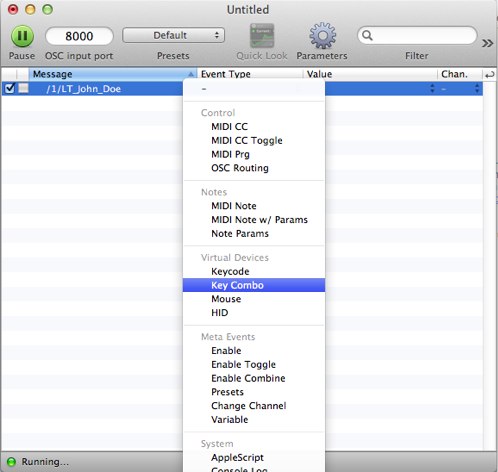Screen dimensions: 498x472
Task: Click the return arrow column header icon
Action: pyautogui.click(x=490, y=75)
